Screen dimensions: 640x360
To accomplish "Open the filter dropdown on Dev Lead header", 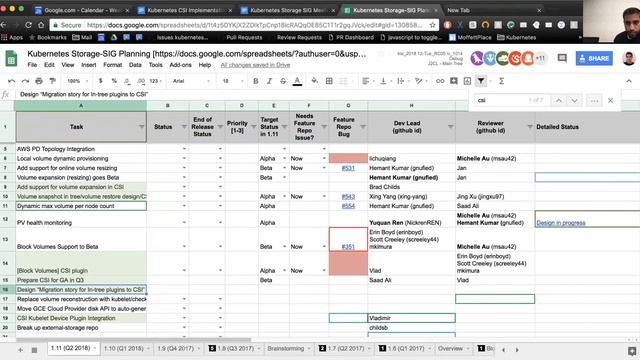I will (x=450, y=127).
